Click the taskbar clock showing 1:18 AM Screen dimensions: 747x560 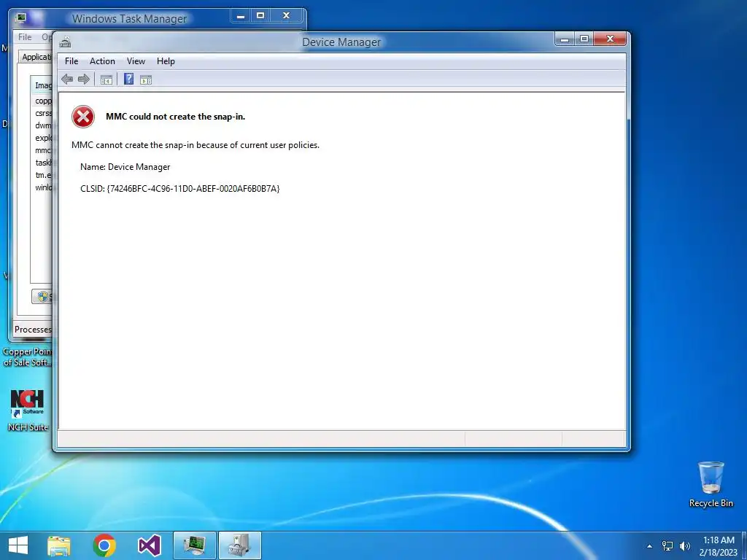[719, 545]
